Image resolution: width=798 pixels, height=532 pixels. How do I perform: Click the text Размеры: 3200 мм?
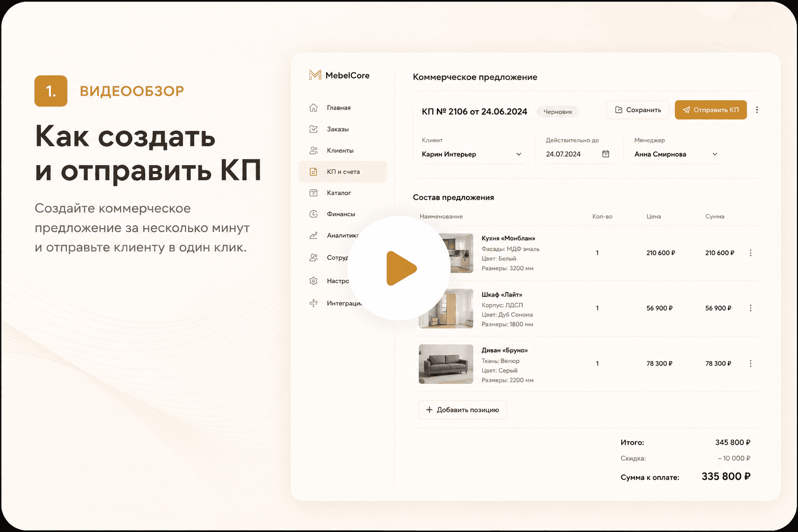click(508, 268)
